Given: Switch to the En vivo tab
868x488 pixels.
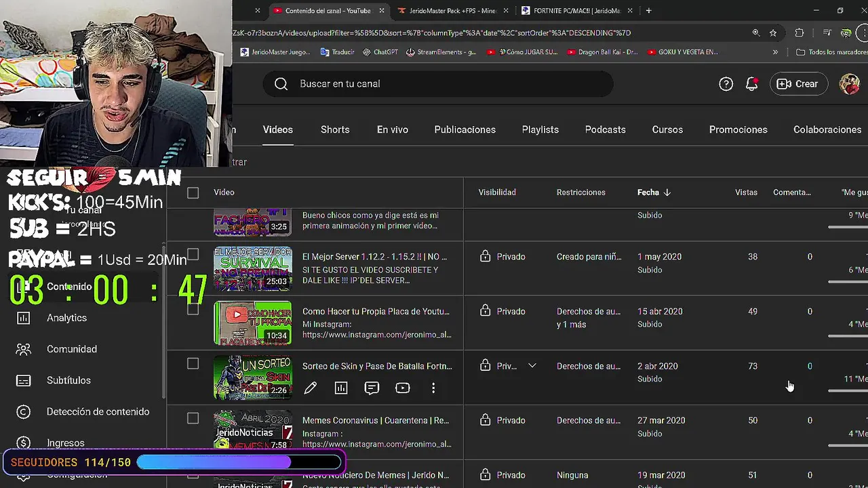Looking at the screenshot, I should pos(393,129).
